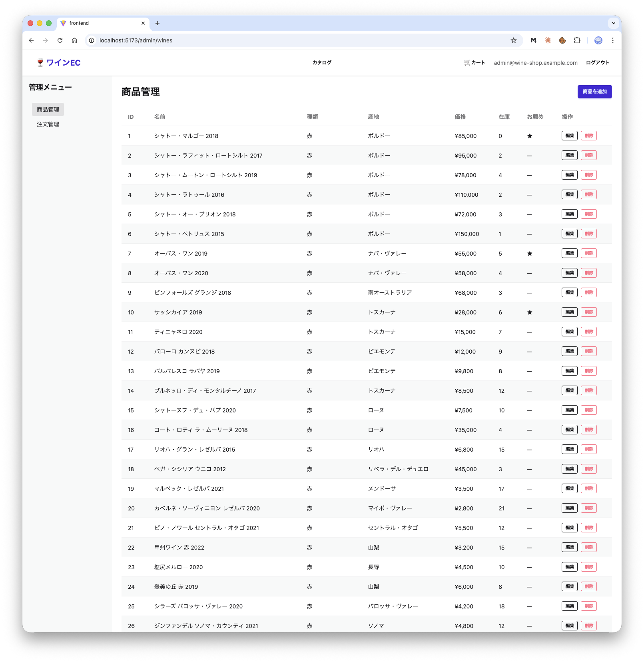Click 削除 for オーパス・ワン 2019
Image resolution: width=644 pixels, height=662 pixels.
coord(588,254)
